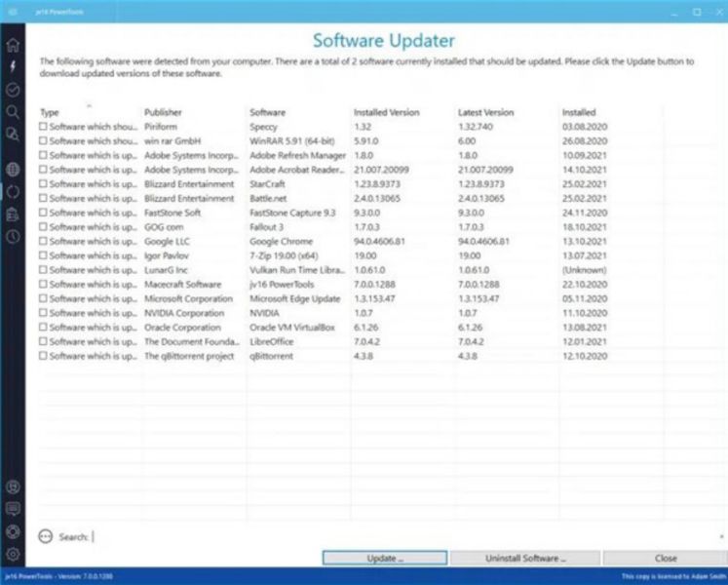This screenshot has width=728, height=585.
Task: Open the document finder magnifier icon
Action: pyautogui.click(x=13, y=135)
